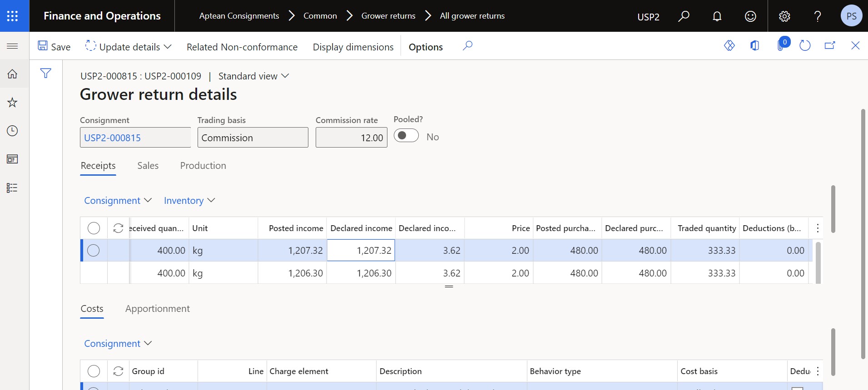Open the PS user account avatar
The width and height of the screenshot is (868, 390).
(x=851, y=16)
